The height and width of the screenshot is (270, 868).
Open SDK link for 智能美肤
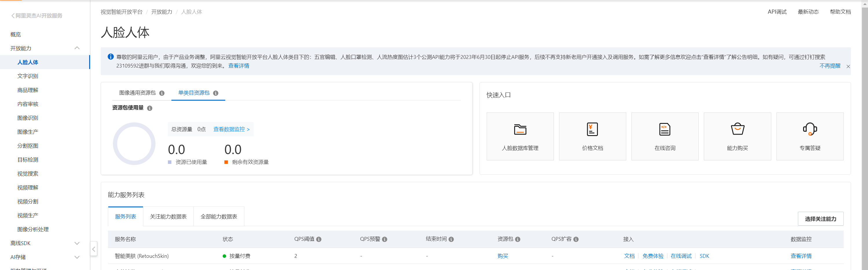[x=704, y=256]
